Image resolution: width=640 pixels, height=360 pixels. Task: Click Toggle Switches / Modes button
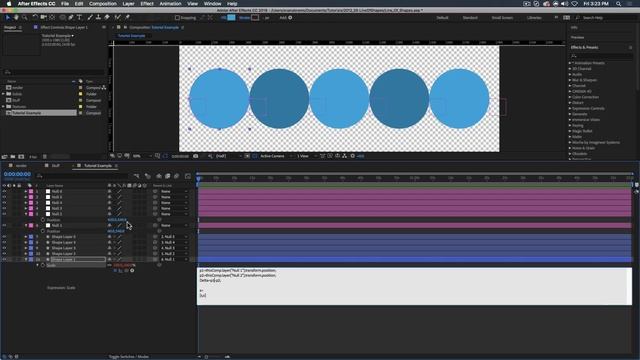[129, 357]
